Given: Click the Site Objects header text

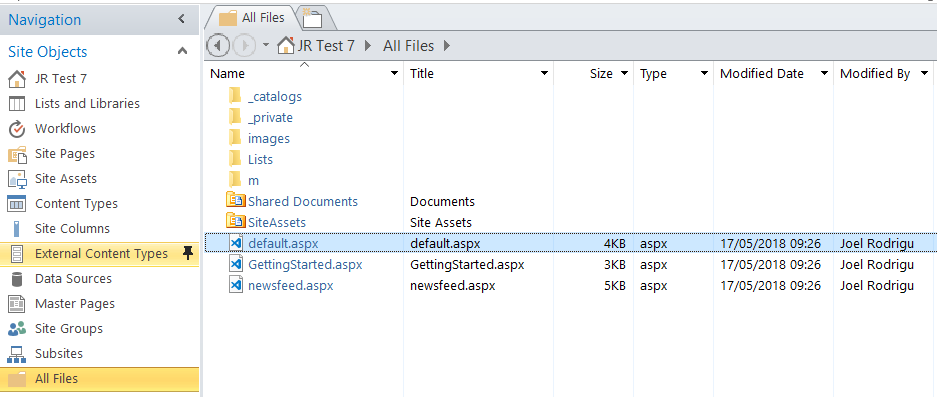Looking at the screenshot, I should 48,52.
